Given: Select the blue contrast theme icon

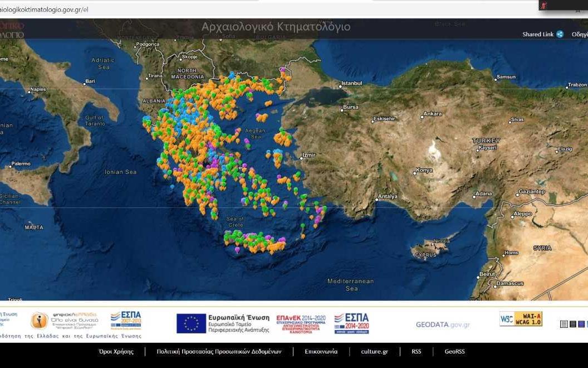Looking at the screenshot, I should click(581, 324).
